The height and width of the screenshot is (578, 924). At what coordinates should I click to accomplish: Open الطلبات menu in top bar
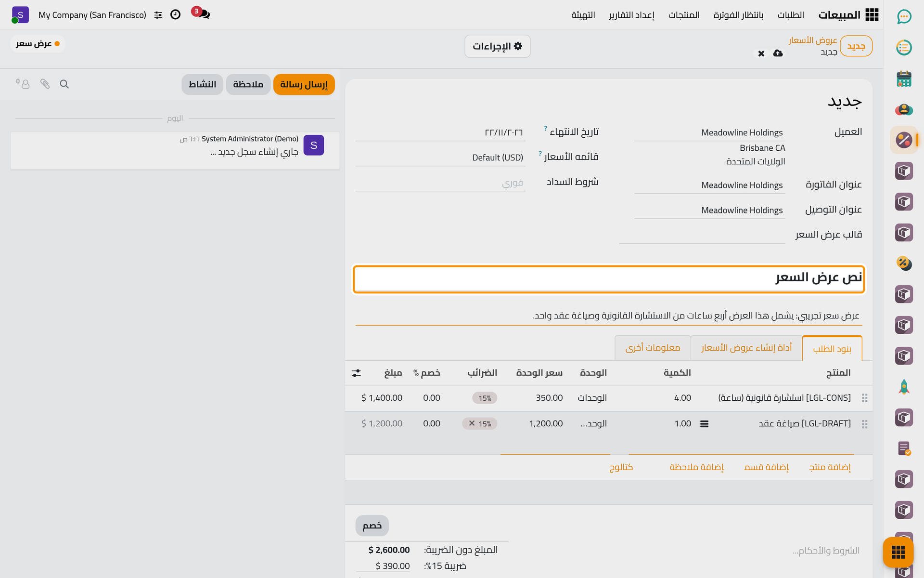tap(790, 15)
